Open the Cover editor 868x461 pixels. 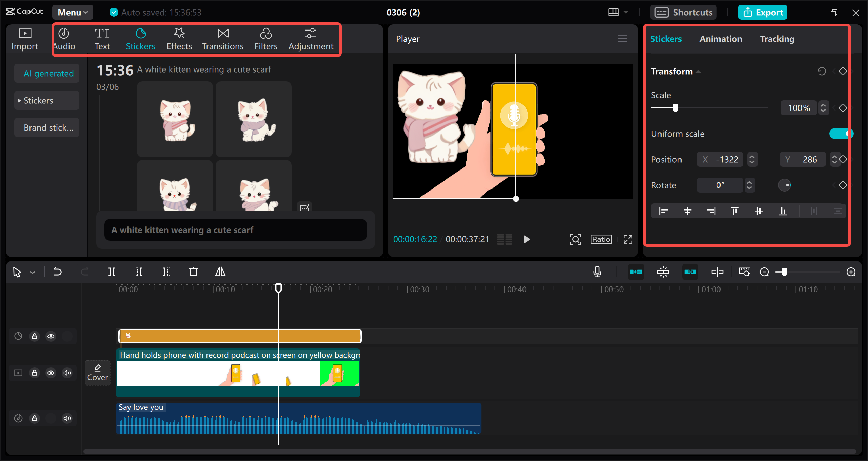(97, 372)
